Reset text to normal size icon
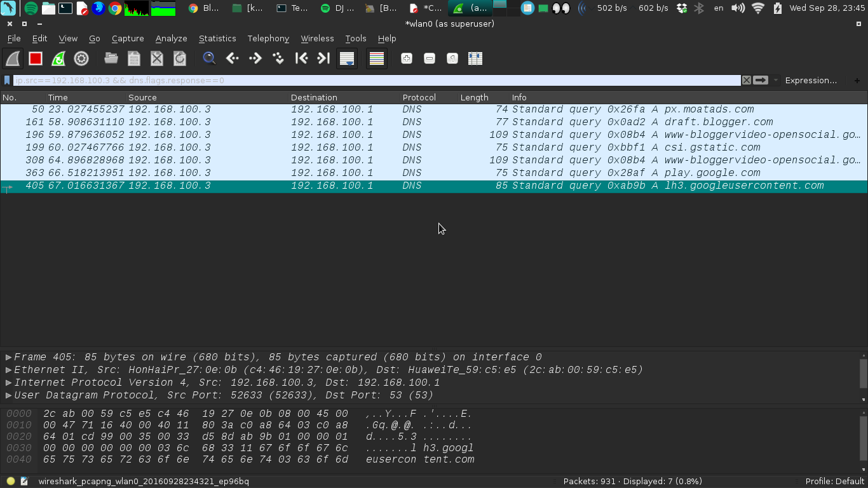The width and height of the screenshot is (868, 488). (x=452, y=58)
